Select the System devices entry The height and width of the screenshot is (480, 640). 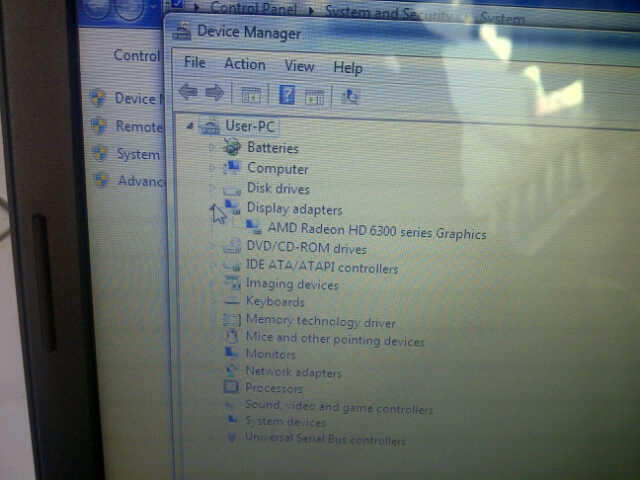click(285, 421)
